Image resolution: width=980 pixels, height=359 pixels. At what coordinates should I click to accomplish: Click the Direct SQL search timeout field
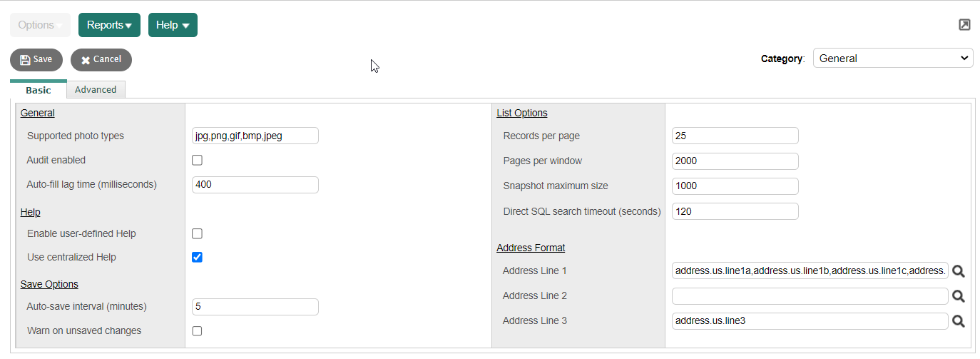pos(735,211)
